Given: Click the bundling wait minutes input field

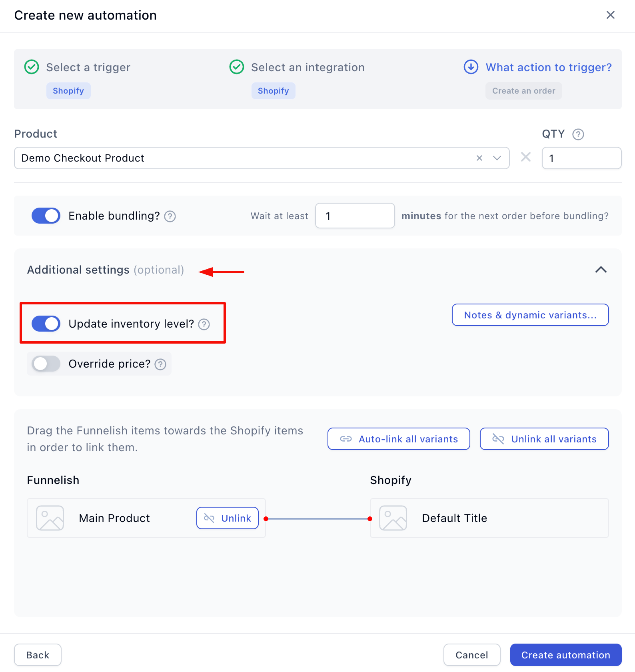Looking at the screenshot, I should (x=355, y=216).
